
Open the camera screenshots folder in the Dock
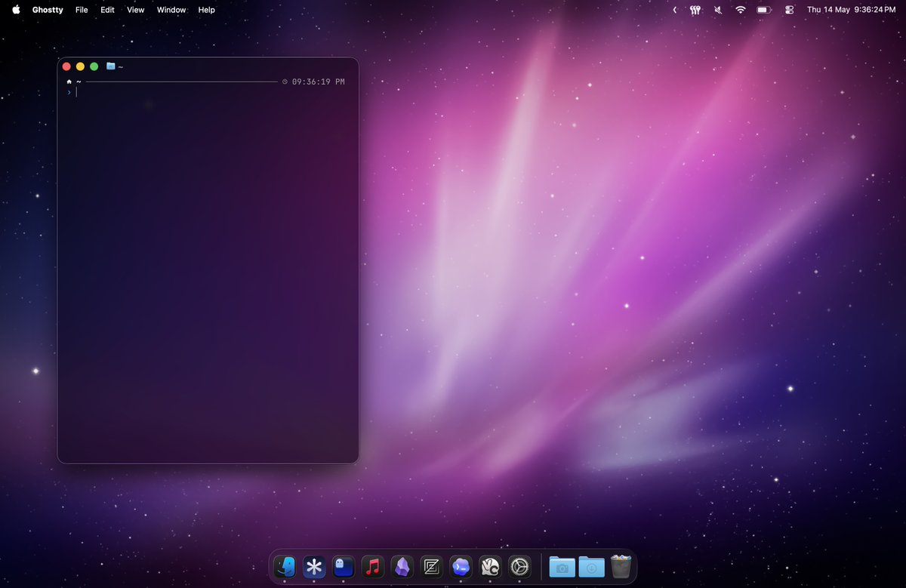(562, 566)
